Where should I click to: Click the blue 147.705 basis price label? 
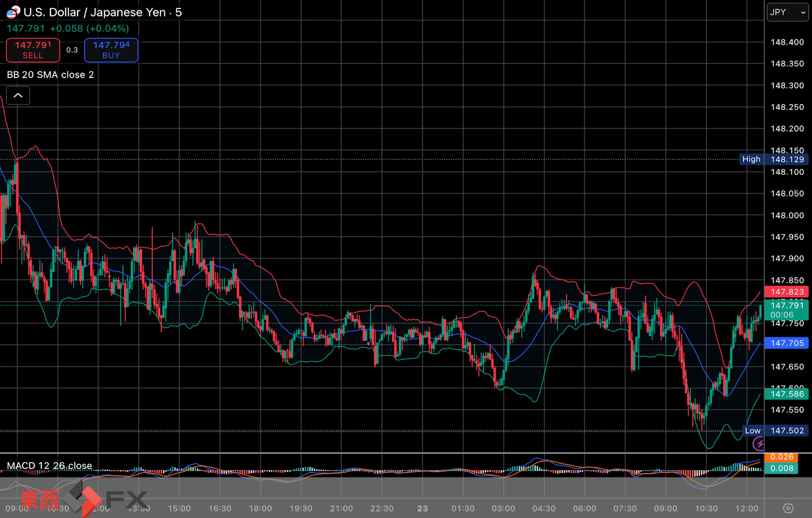click(786, 343)
